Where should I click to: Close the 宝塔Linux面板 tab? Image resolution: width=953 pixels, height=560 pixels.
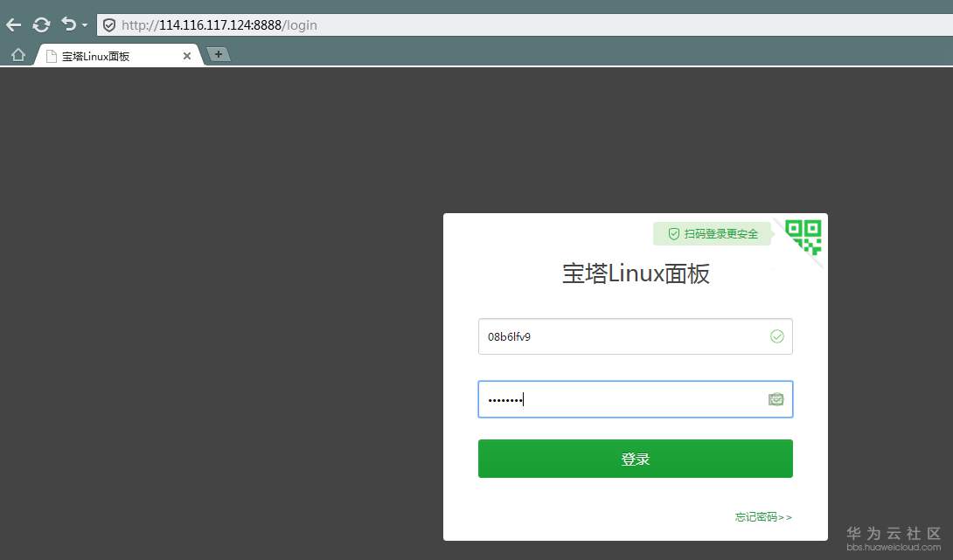click(187, 56)
